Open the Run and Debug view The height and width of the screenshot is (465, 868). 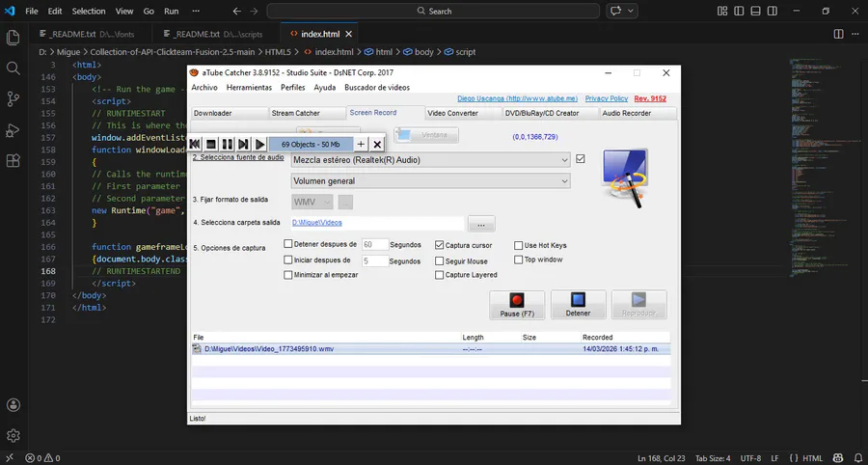(x=13, y=130)
